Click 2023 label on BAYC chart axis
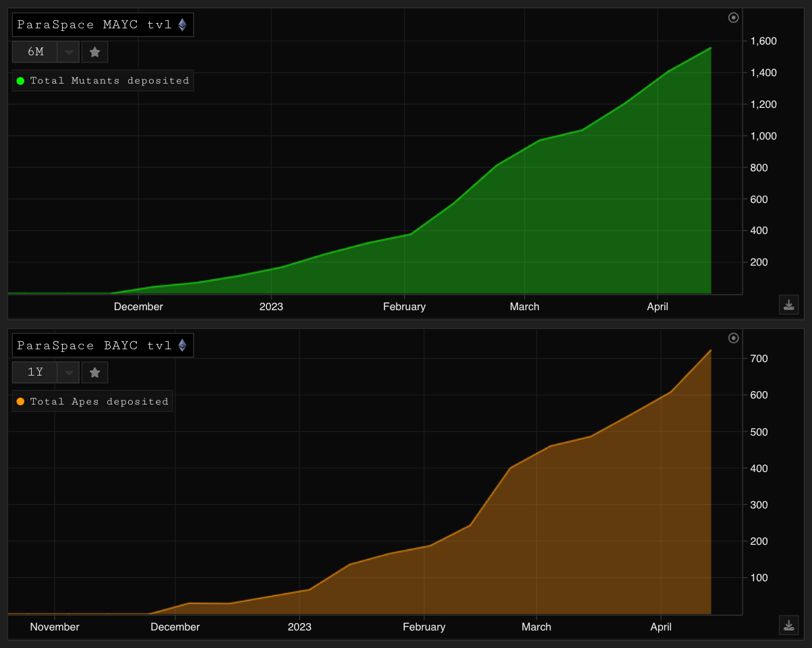This screenshot has width=812, height=648. [299, 627]
